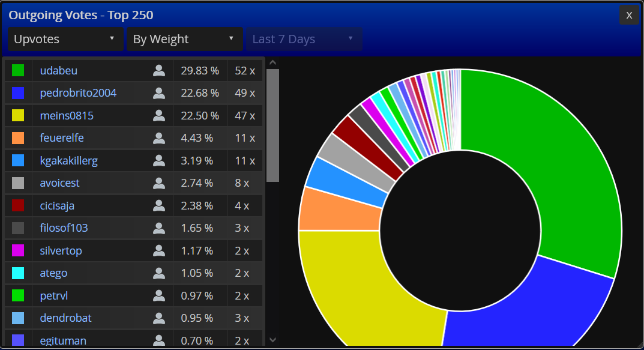
Task: Open the dendrobat account link
Action: pyautogui.click(x=65, y=318)
